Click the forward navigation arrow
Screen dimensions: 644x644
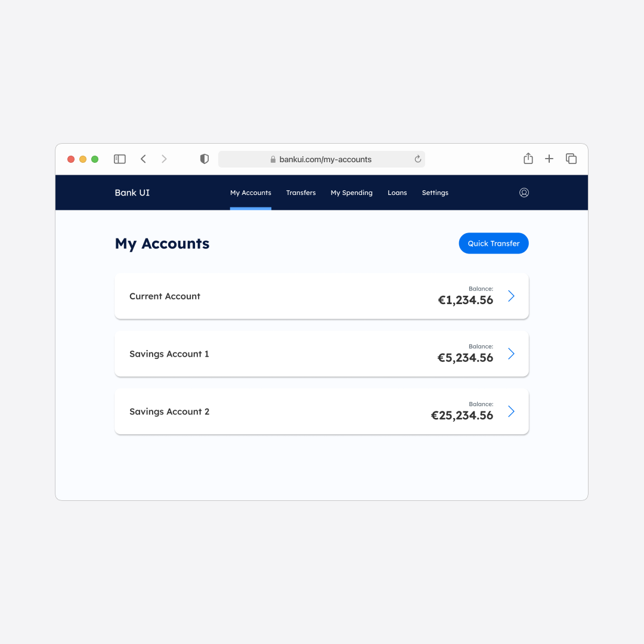point(164,159)
